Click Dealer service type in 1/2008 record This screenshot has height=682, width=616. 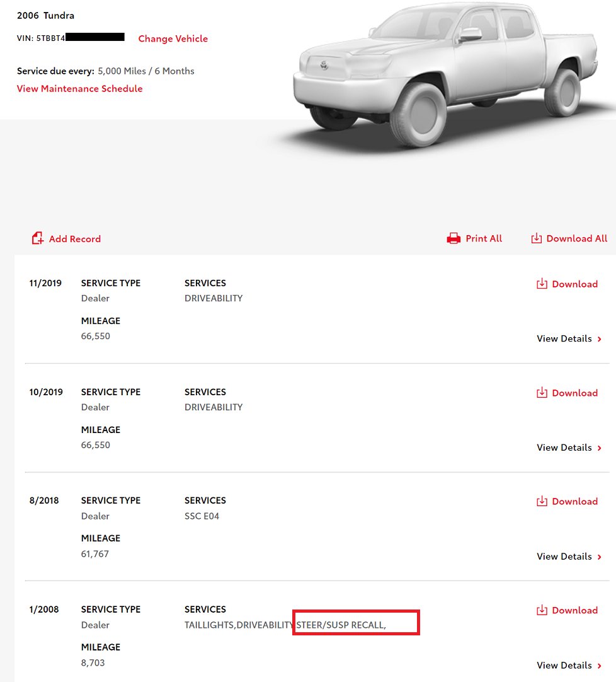click(95, 625)
